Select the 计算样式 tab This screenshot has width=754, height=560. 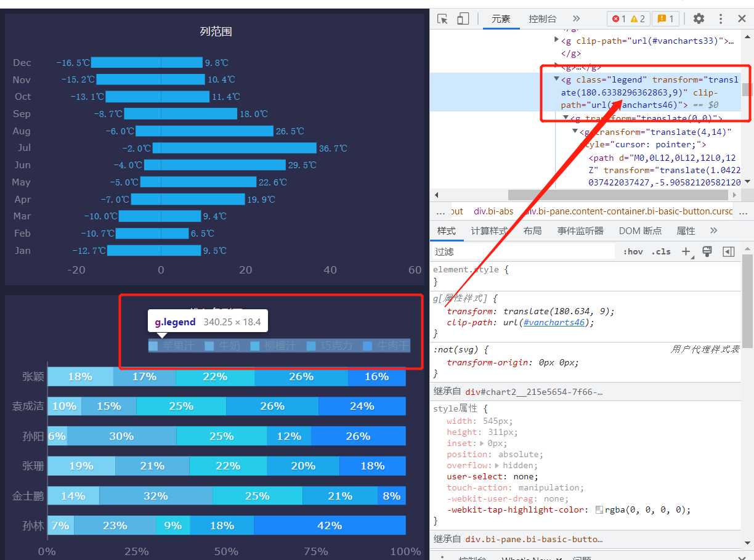pos(489,231)
